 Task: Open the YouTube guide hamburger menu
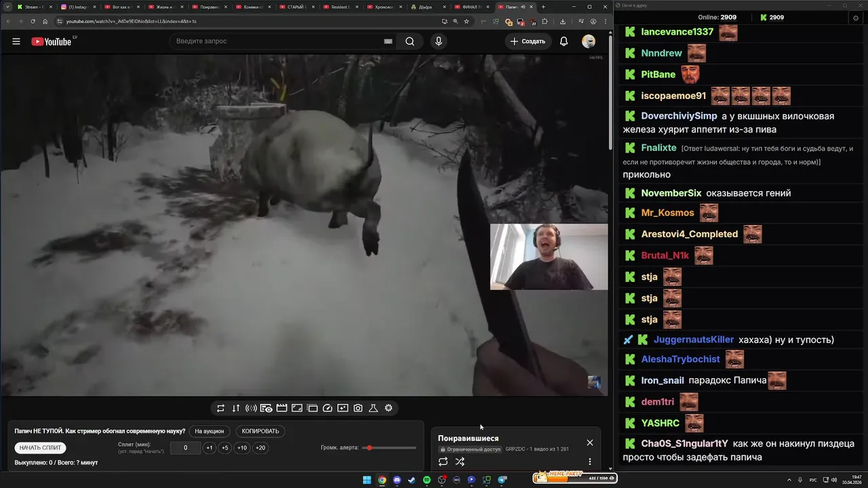[16, 41]
